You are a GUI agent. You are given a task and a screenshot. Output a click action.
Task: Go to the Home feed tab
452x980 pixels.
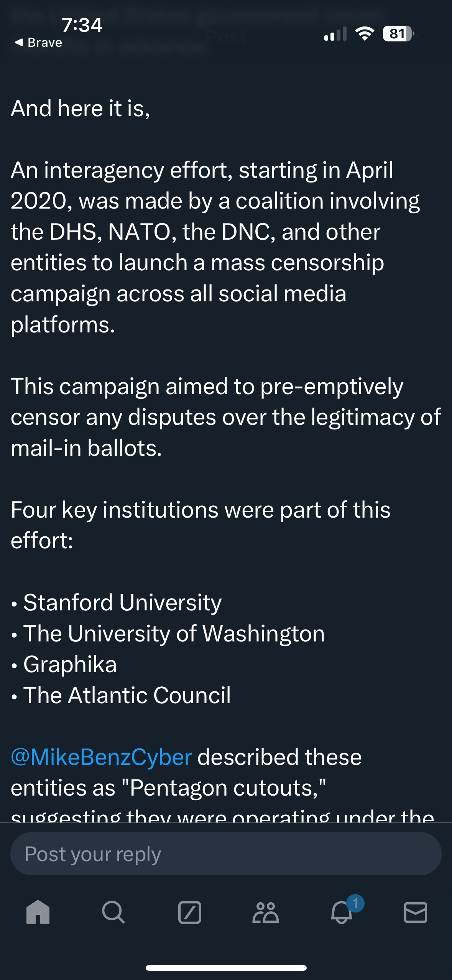[x=38, y=912]
